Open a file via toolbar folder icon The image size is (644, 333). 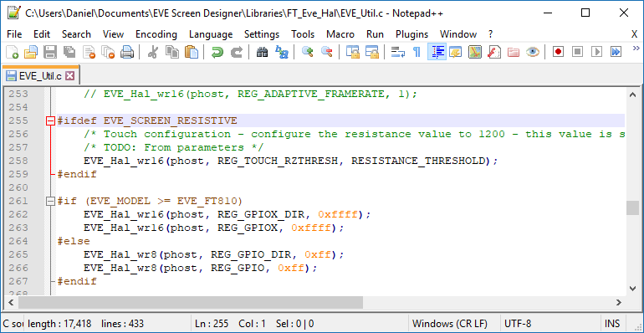coord(31,52)
